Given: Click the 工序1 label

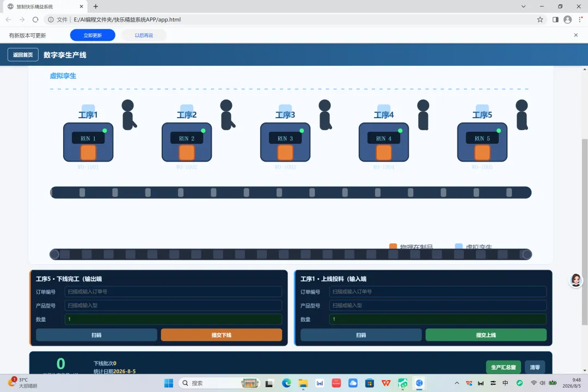Looking at the screenshot, I should click(x=88, y=115).
